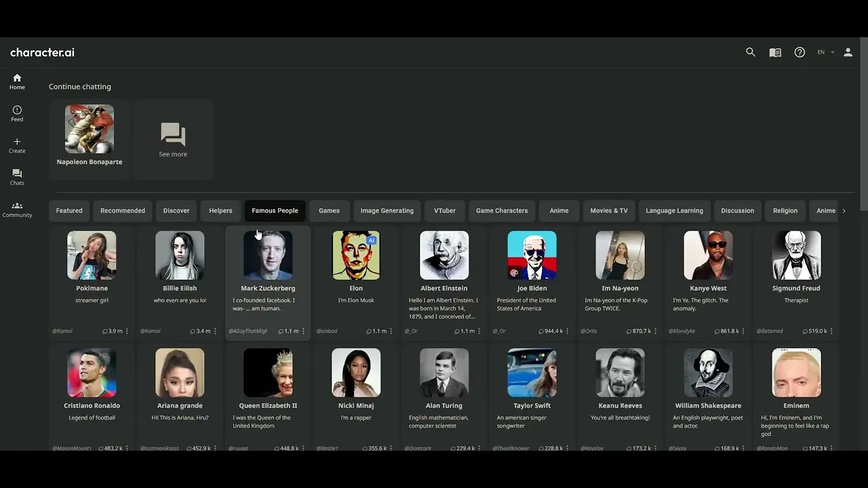
Task: Open the user profile icon
Action: pyautogui.click(x=848, y=52)
